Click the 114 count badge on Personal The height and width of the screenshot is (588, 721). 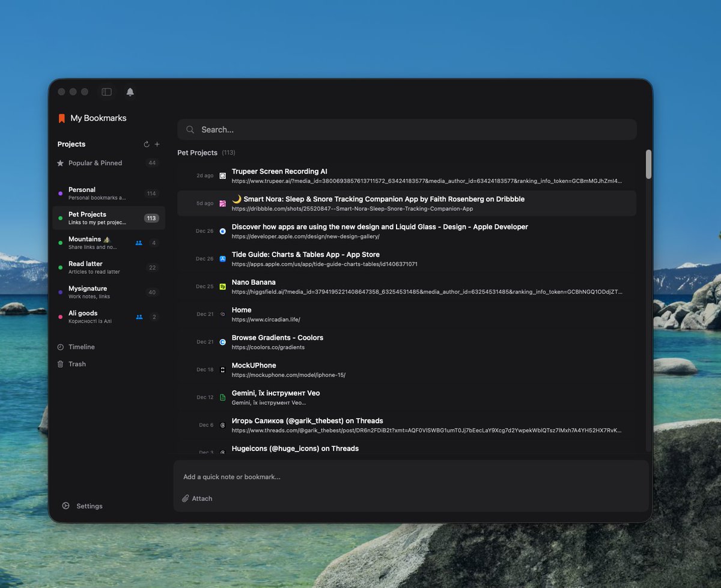pyautogui.click(x=151, y=193)
